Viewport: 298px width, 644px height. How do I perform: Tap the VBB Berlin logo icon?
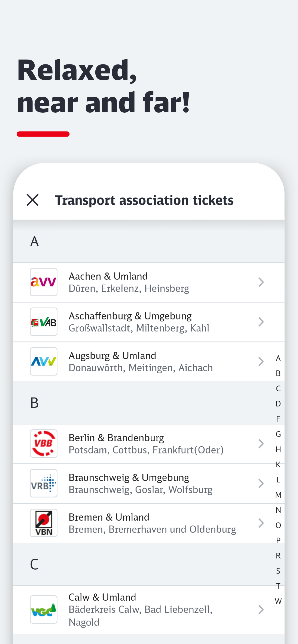pyautogui.click(x=44, y=443)
